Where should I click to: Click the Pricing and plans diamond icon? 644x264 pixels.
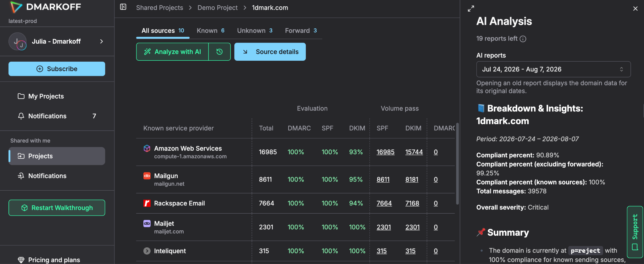(21, 260)
